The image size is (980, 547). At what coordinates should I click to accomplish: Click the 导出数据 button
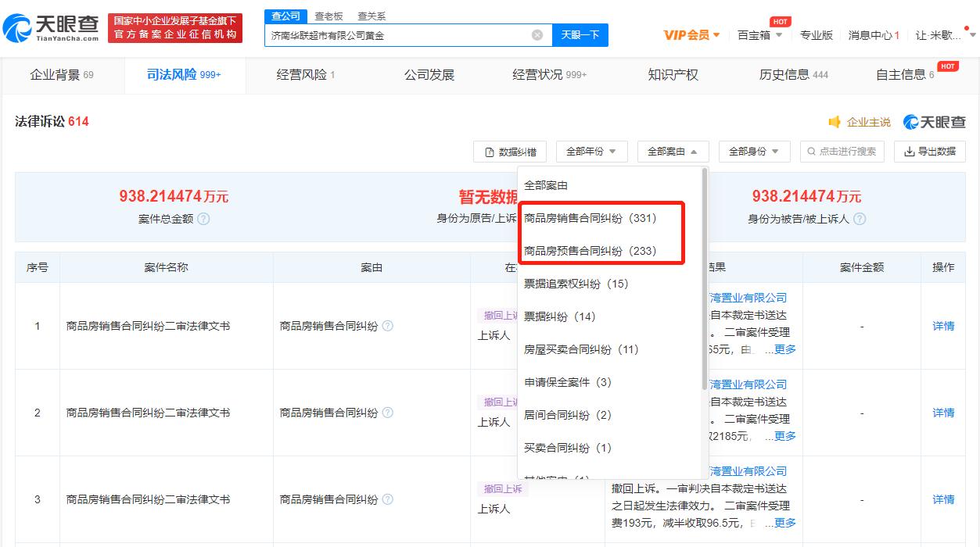(930, 152)
